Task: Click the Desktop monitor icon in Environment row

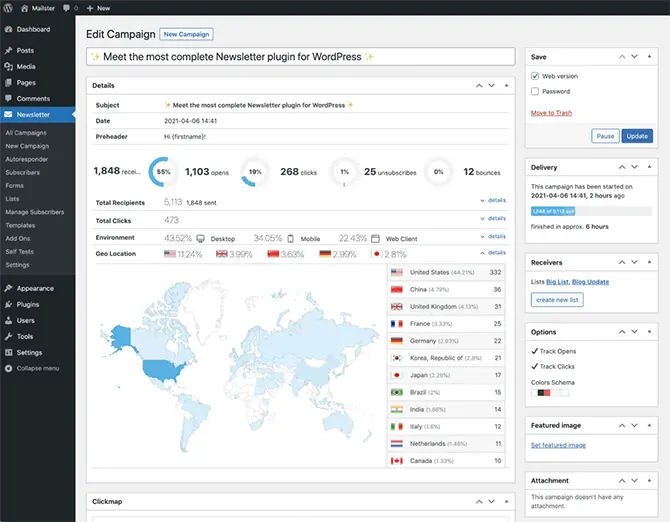Action: tap(200, 238)
